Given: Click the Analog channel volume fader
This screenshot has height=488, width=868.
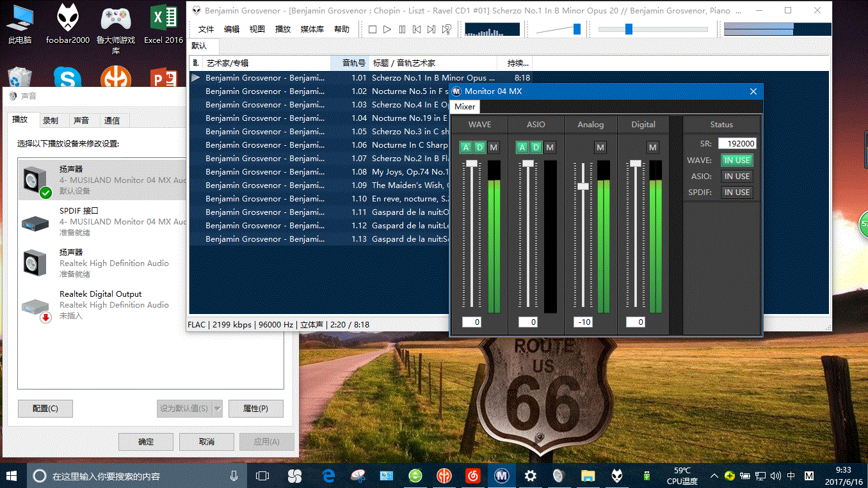Looking at the screenshot, I should (x=583, y=186).
